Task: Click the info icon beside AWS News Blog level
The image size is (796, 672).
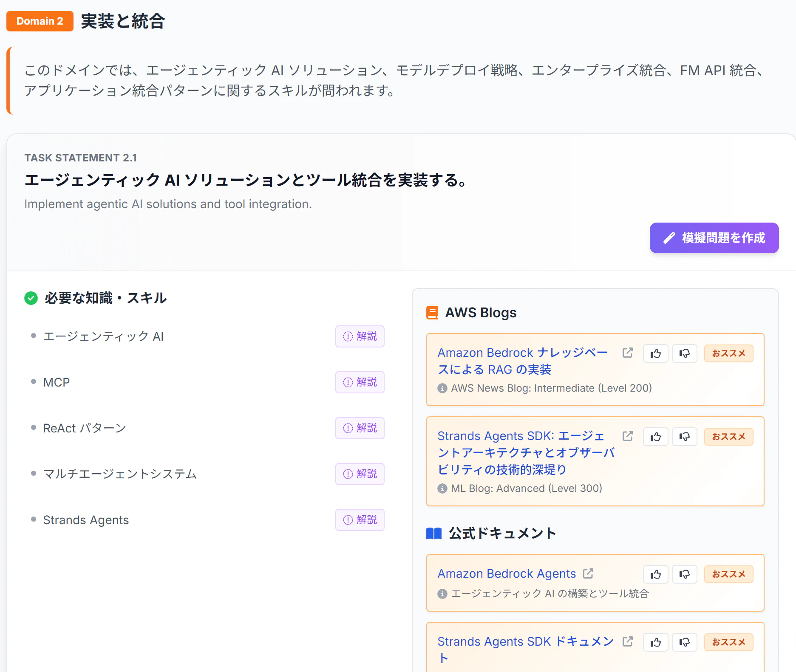Action: 442,388
